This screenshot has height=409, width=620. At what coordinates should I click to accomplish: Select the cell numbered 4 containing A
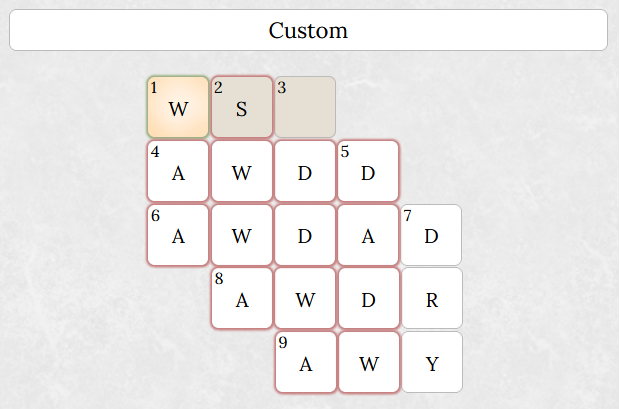tap(178, 171)
